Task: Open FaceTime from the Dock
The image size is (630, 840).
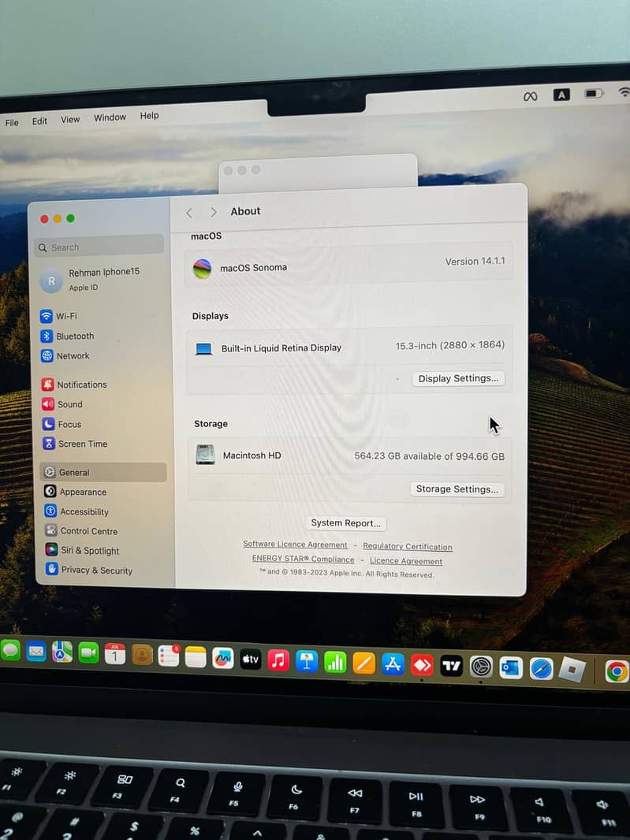Action: click(x=88, y=653)
